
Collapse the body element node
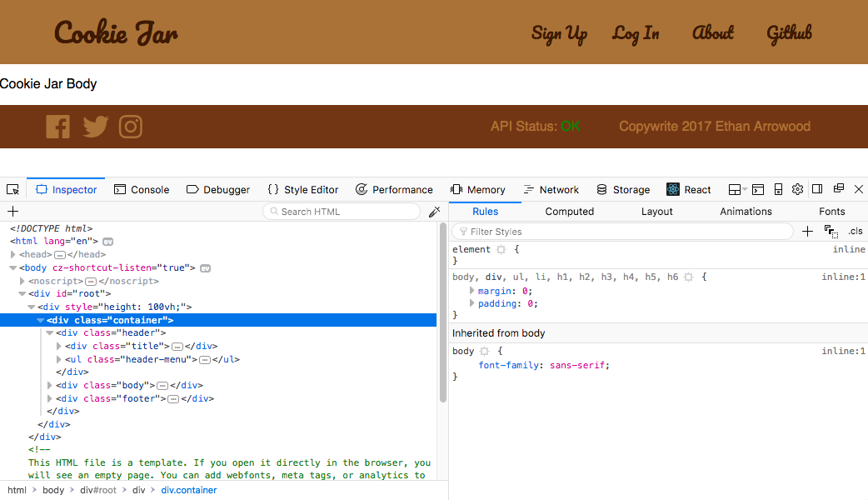coord(12,267)
